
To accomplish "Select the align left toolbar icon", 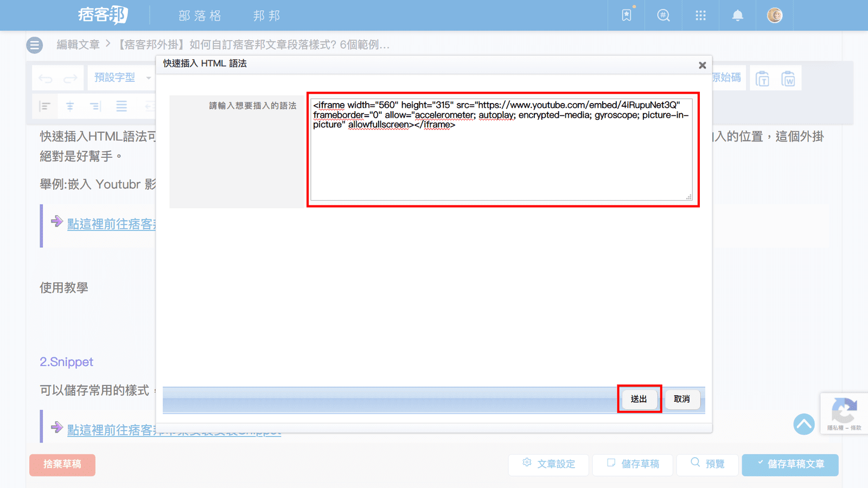I will click(x=45, y=106).
